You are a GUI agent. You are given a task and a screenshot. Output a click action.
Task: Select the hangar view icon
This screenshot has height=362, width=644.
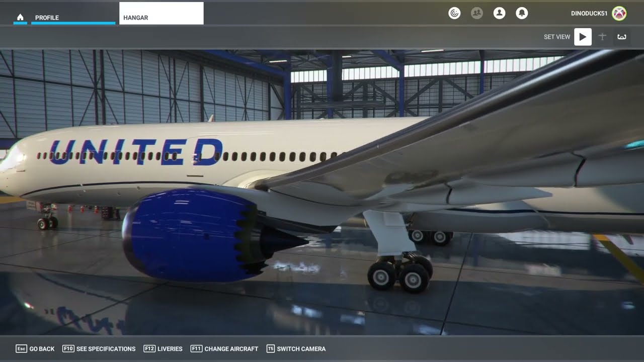tap(622, 37)
